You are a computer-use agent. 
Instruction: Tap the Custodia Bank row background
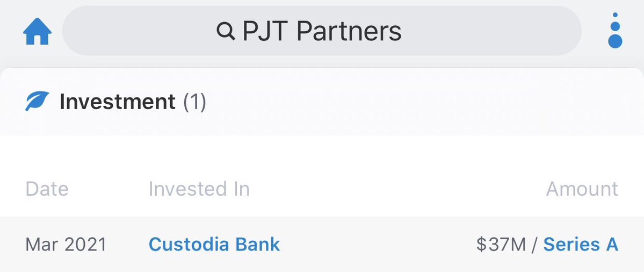click(376, 245)
